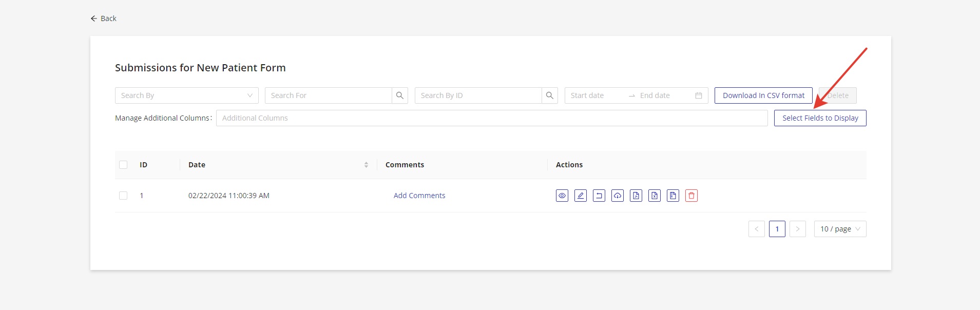The width and height of the screenshot is (980, 310).
Task: Export the submission as PDF file
Action: point(636,196)
